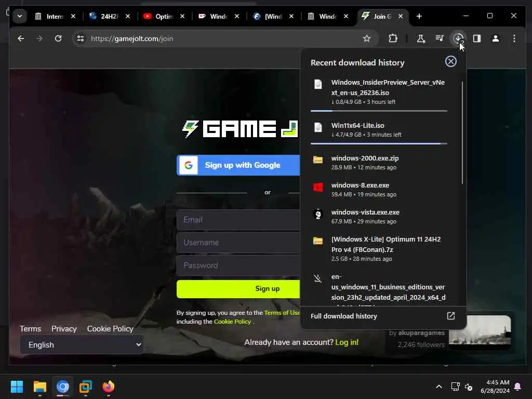
Task: Open the Terms of Use link
Action: tap(282, 312)
